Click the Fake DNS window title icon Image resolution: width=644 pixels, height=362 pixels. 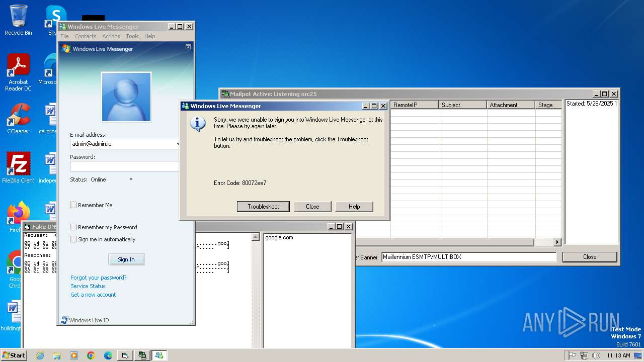[27, 227]
